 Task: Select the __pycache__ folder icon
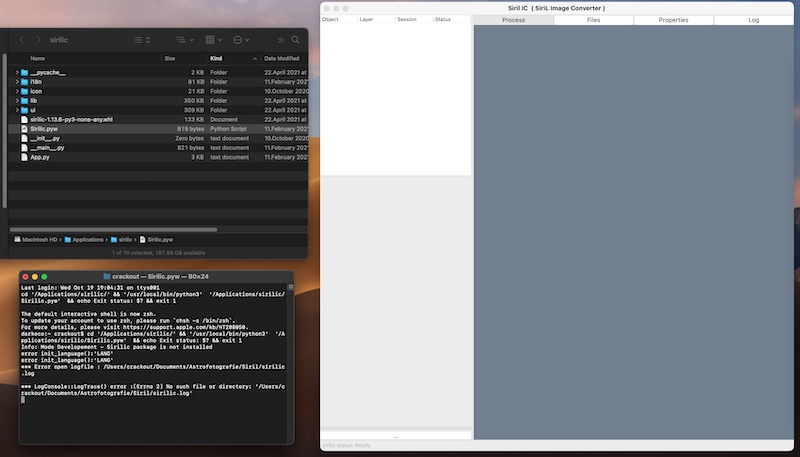24,72
